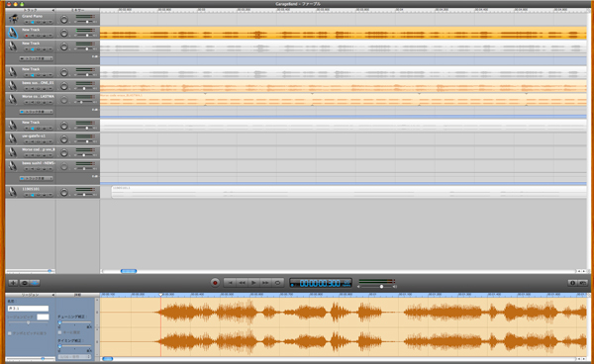Open the loop browser eye button
The width and height of the screenshot is (594, 364).
[24, 283]
